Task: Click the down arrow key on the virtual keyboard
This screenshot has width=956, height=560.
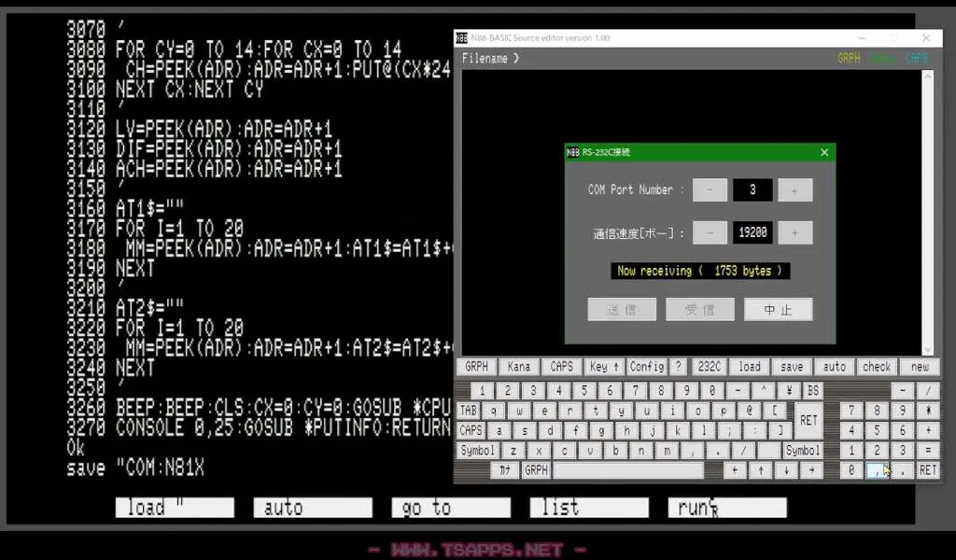Action: [x=786, y=470]
